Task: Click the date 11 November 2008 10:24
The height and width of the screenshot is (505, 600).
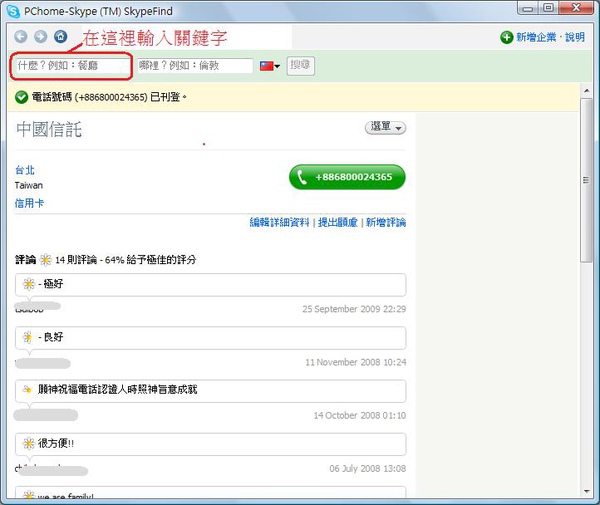Action: point(355,362)
